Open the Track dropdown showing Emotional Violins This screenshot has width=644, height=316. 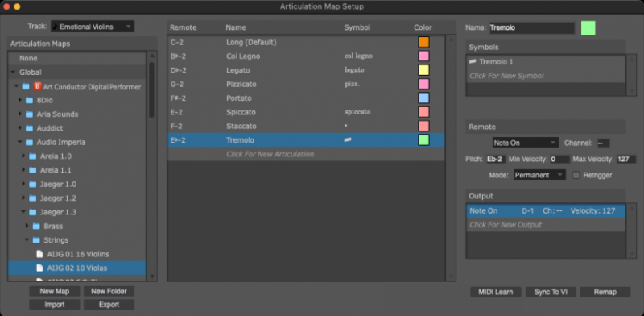point(93,27)
